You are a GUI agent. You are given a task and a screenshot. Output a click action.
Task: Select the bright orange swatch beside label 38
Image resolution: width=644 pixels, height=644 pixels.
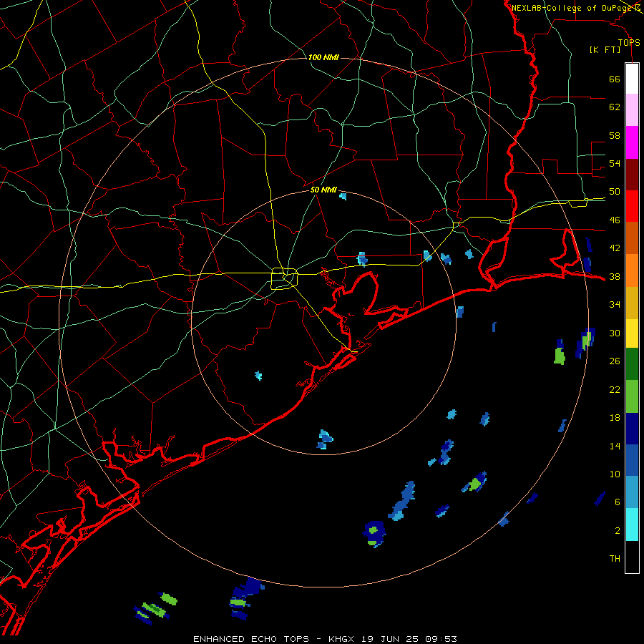[x=632, y=270]
